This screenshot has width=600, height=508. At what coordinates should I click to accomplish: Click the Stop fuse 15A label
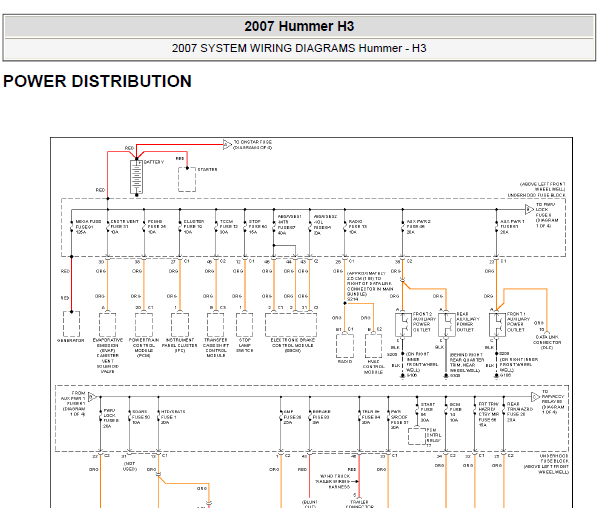click(x=258, y=227)
